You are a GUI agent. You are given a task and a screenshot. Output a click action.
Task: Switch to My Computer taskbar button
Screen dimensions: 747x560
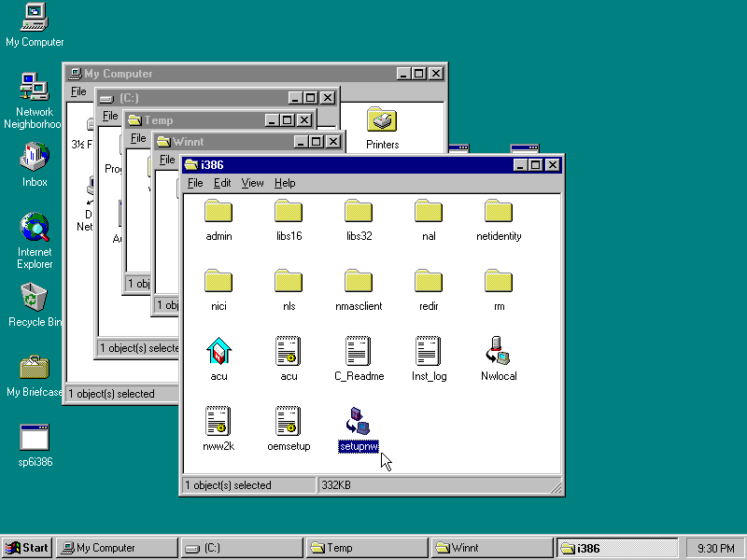(118, 548)
